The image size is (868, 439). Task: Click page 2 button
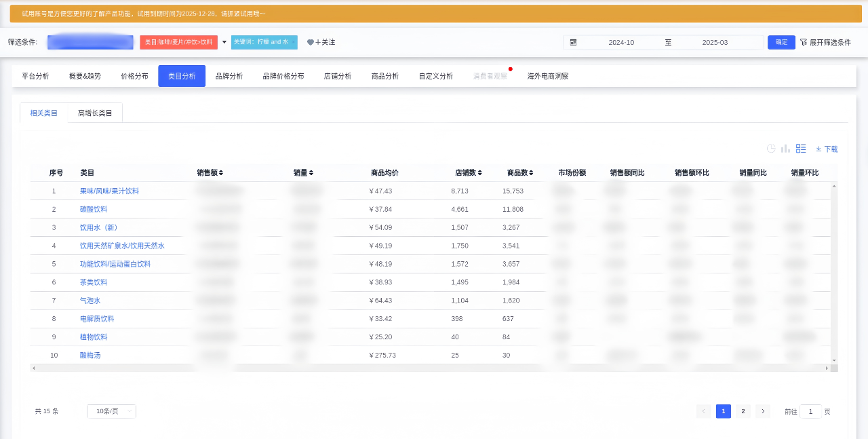[x=743, y=411]
